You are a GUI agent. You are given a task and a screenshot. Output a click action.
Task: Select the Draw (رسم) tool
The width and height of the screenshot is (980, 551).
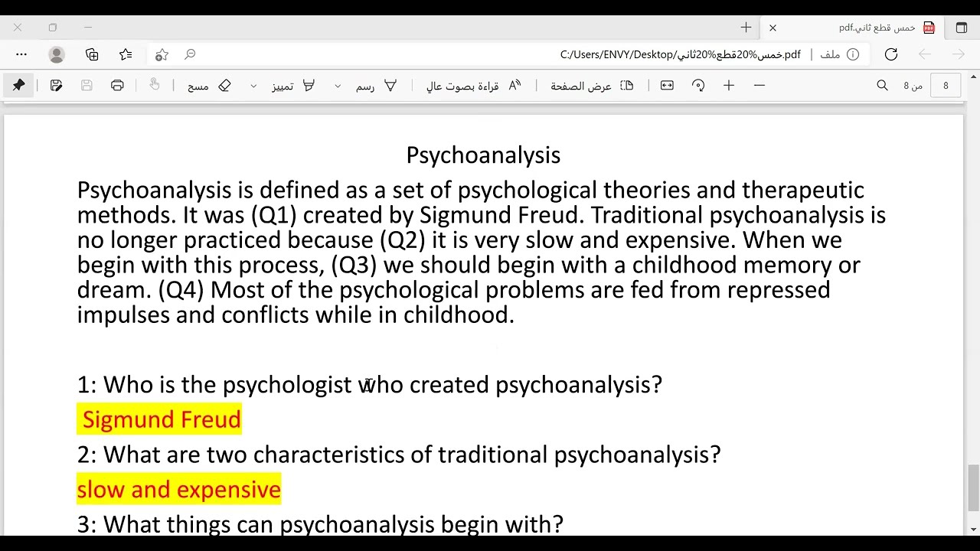click(x=376, y=86)
